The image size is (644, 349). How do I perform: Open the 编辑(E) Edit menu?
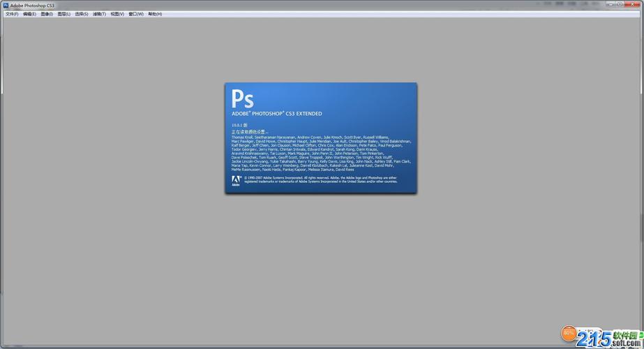[x=29, y=14]
